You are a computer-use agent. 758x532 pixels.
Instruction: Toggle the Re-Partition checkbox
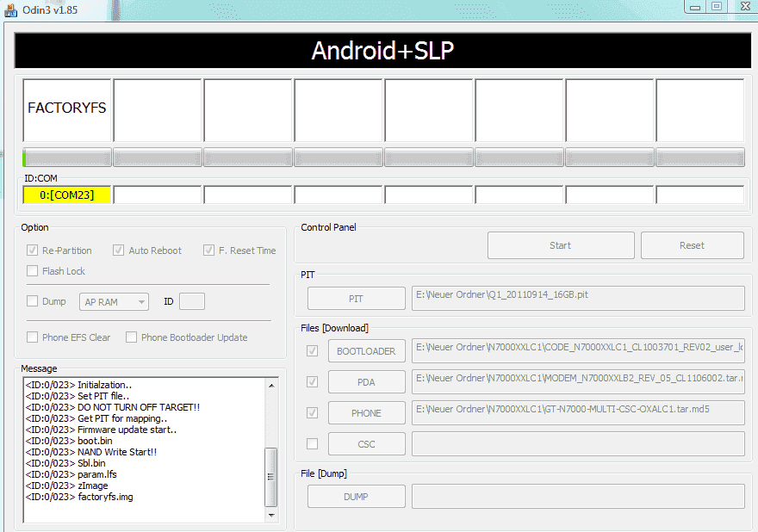coord(33,251)
